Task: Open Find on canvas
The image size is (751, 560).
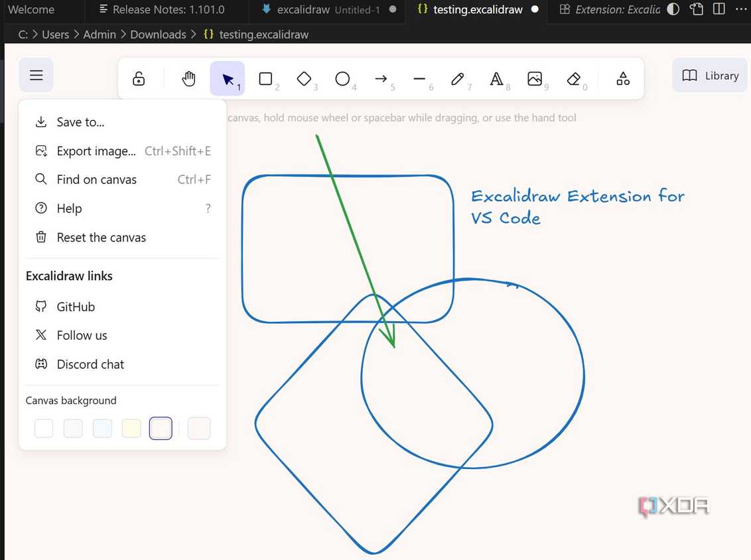Action: 123,180
